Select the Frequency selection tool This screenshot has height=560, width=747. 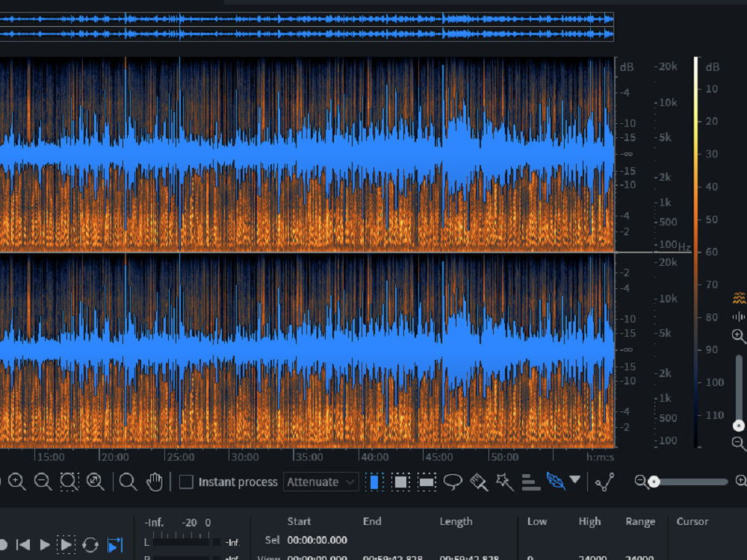(x=427, y=482)
